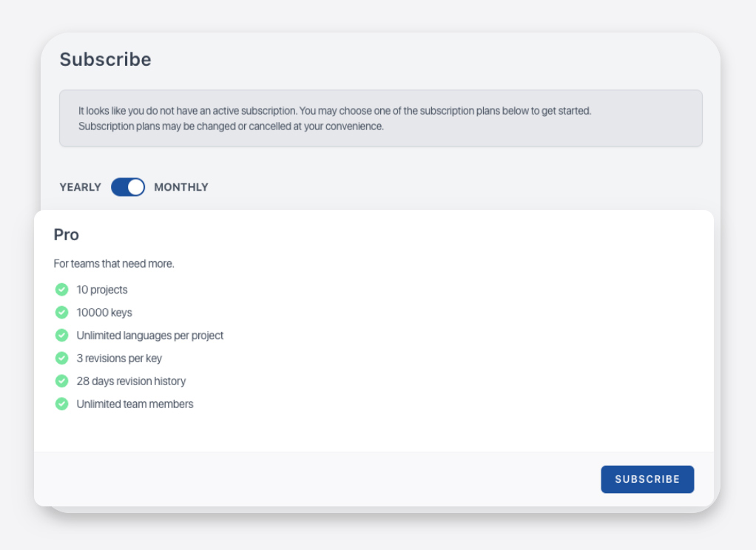The width and height of the screenshot is (756, 550).
Task: Click the 'For teams that need more' description
Action: (x=114, y=264)
